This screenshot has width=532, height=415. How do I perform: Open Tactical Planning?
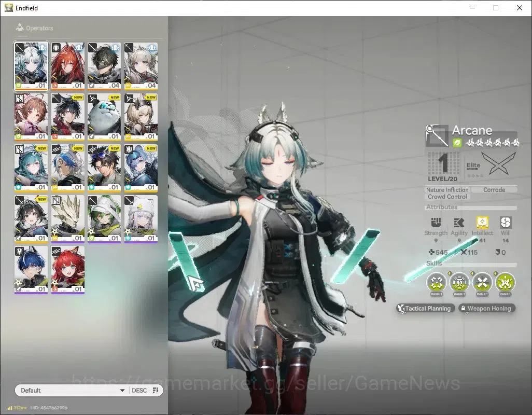tap(426, 308)
